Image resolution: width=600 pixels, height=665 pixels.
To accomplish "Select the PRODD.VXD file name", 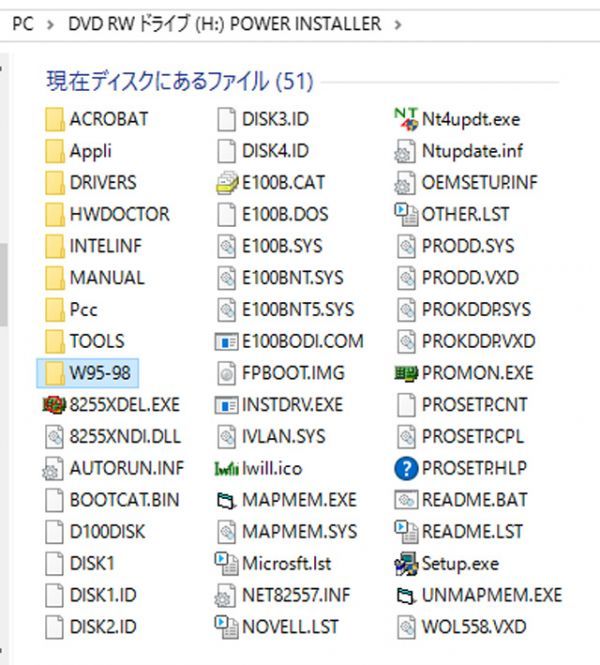I will point(470,278).
